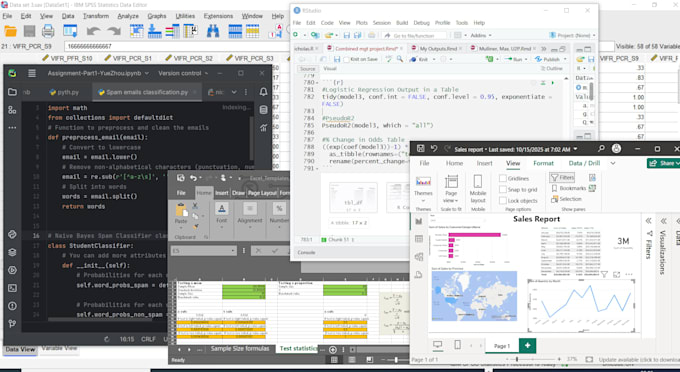The height and width of the screenshot is (372, 680).
Task: Click the Source button in RStudio
Action: (x=307, y=69)
